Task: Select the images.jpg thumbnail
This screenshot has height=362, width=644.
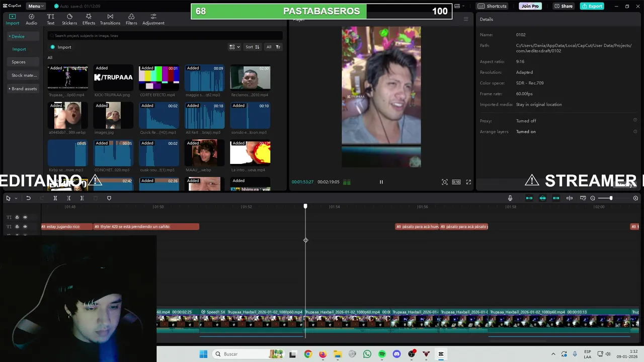Action: [x=113, y=115]
